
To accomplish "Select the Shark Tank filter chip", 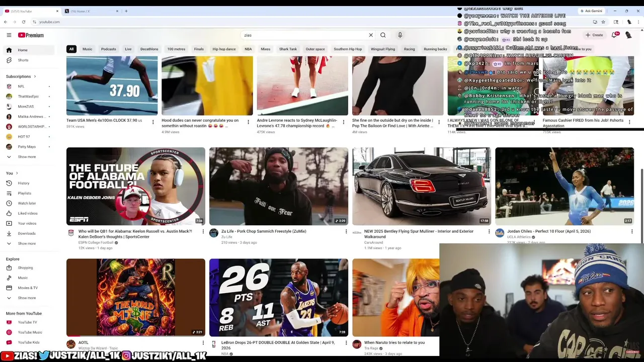I will click(x=288, y=49).
